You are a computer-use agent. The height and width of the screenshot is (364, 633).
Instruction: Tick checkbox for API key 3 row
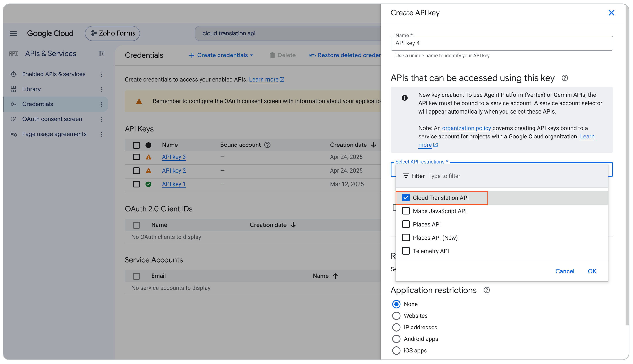point(136,157)
